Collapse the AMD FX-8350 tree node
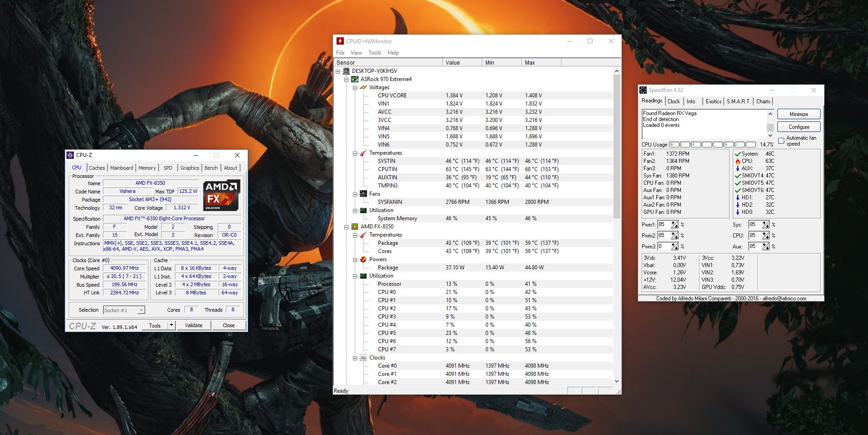 click(x=347, y=227)
